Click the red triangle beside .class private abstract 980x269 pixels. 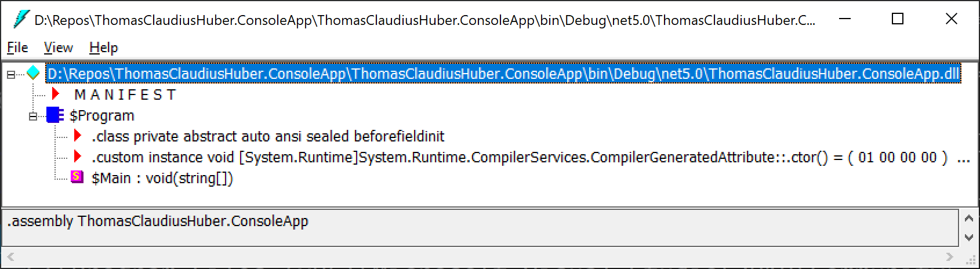point(78,136)
